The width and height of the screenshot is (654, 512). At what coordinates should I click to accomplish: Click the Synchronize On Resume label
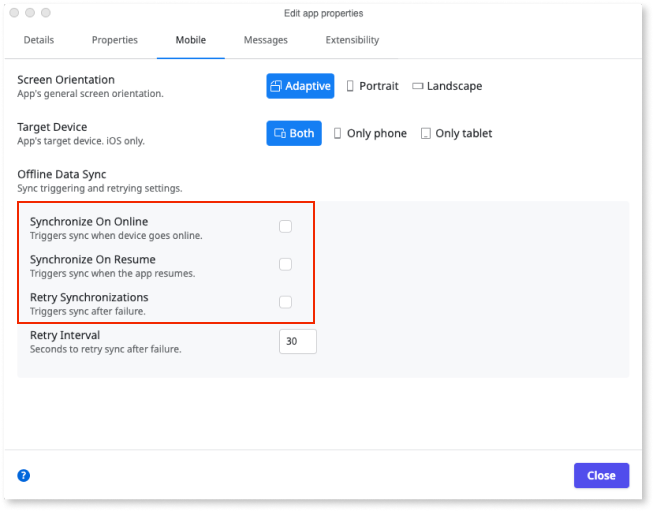pyautogui.click(x=93, y=259)
